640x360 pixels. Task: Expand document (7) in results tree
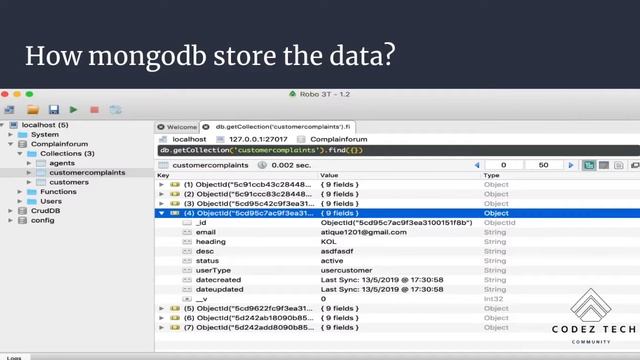[162, 327]
